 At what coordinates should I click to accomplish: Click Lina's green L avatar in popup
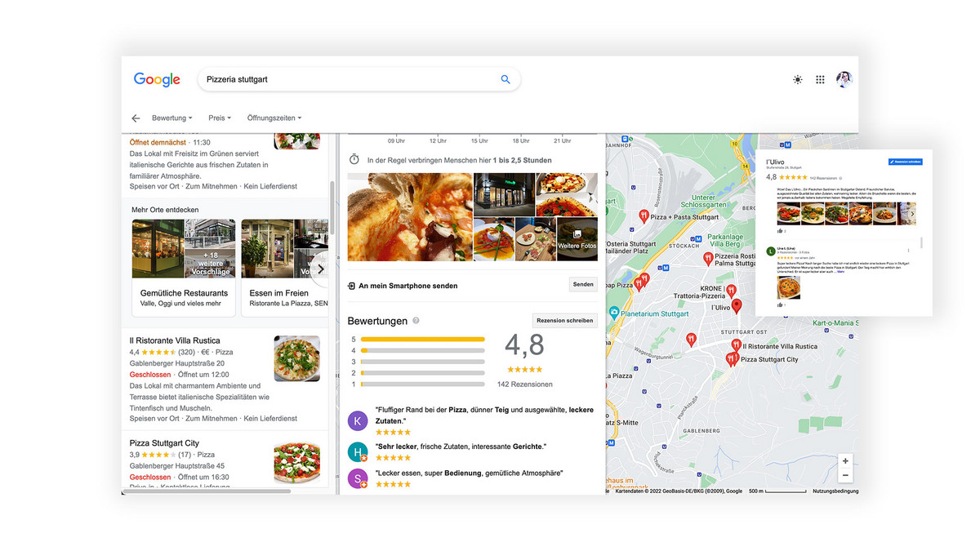tap(770, 251)
